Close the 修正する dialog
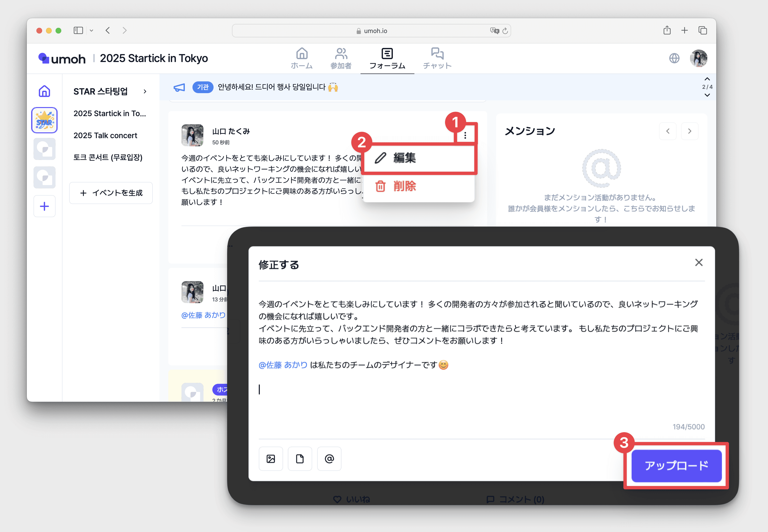768x532 pixels. click(x=699, y=263)
